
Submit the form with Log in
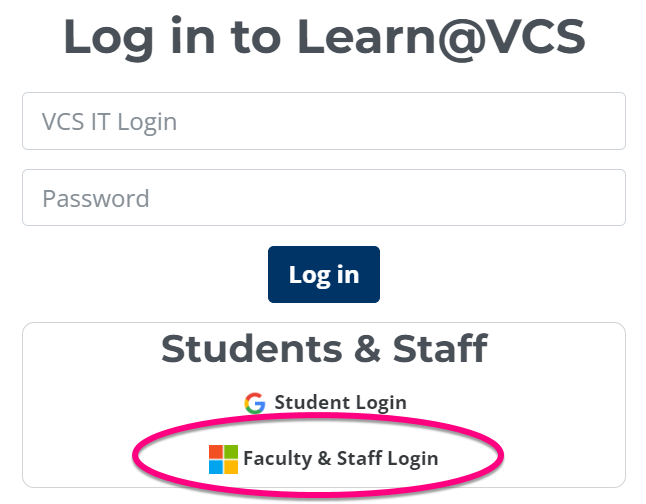click(323, 274)
